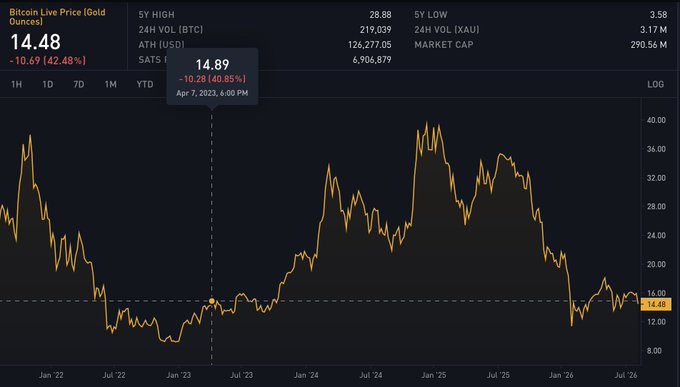This screenshot has width=680, height=387.
Task: Toggle LOG scale on chart
Action: (x=655, y=84)
